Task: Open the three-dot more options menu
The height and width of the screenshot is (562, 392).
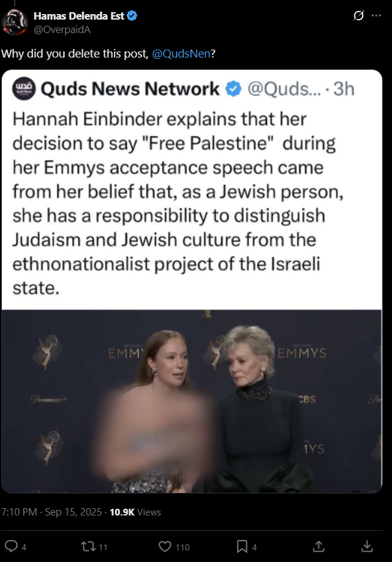Action: click(x=376, y=15)
